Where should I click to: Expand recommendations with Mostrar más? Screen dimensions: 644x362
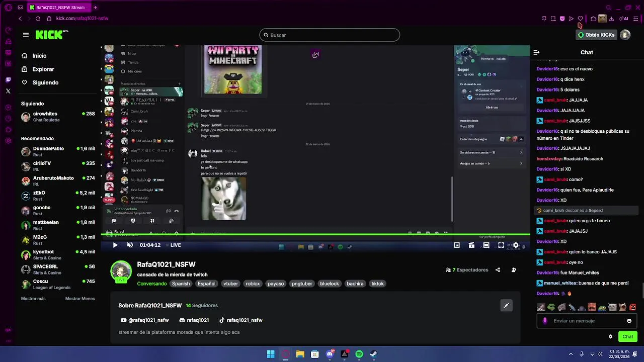(x=33, y=299)
